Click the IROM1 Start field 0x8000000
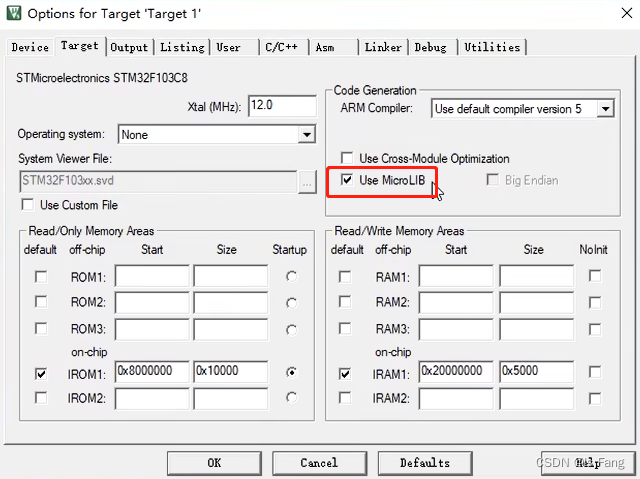The height and width of the screenshot is (479, 640). tap(152, 371)
